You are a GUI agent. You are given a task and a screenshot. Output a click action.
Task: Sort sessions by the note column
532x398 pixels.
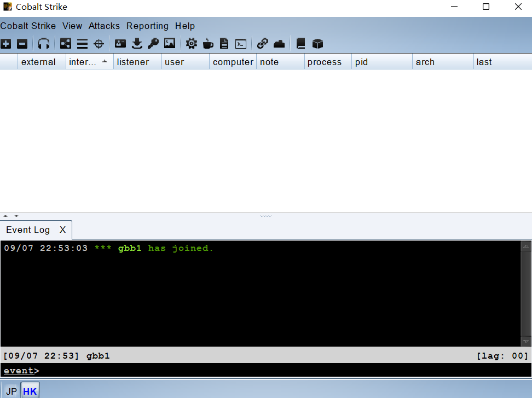click(x=280, y=62)
